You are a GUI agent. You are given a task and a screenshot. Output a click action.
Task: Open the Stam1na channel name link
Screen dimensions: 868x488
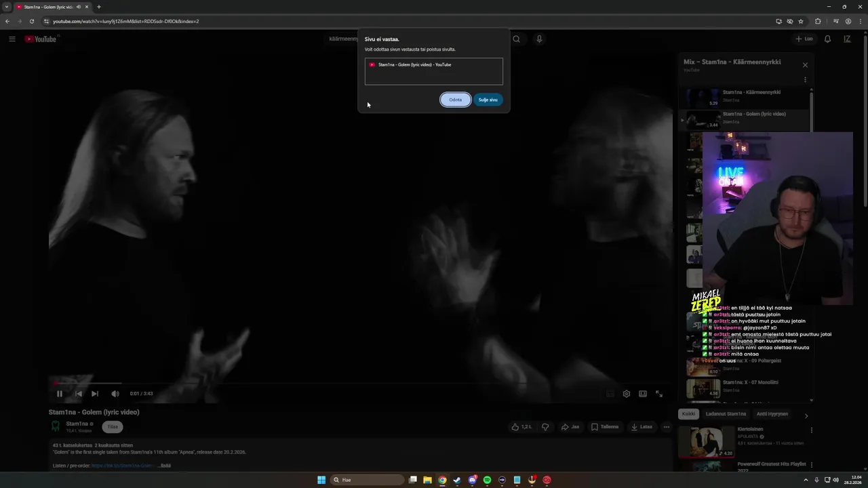click(77, 424)
